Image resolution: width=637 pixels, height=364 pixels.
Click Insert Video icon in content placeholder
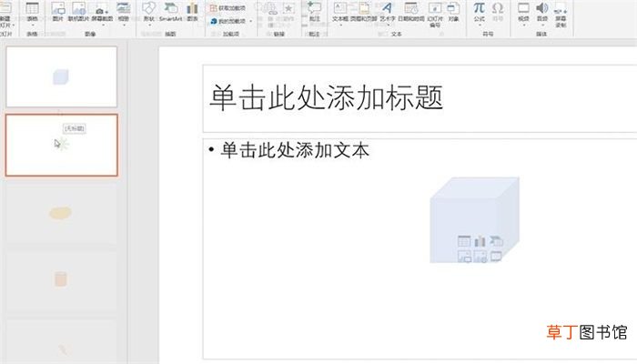pyautogui.click(x=496, y=257)
